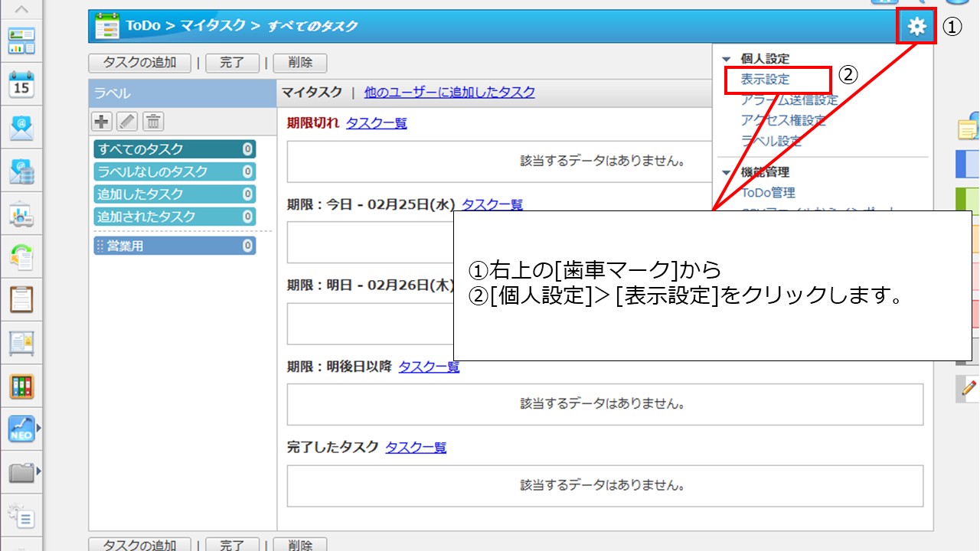Click the pencil edit label icon

coord(127,121)
